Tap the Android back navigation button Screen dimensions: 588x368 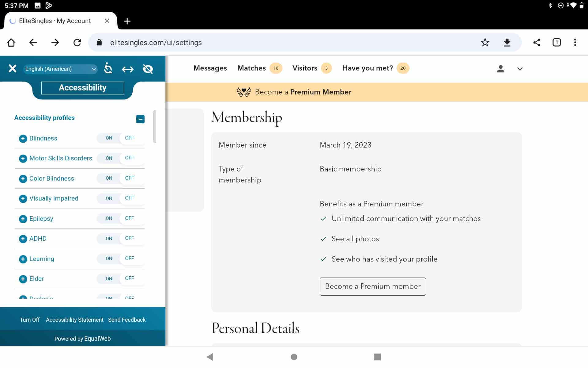[x=210, y=357]
